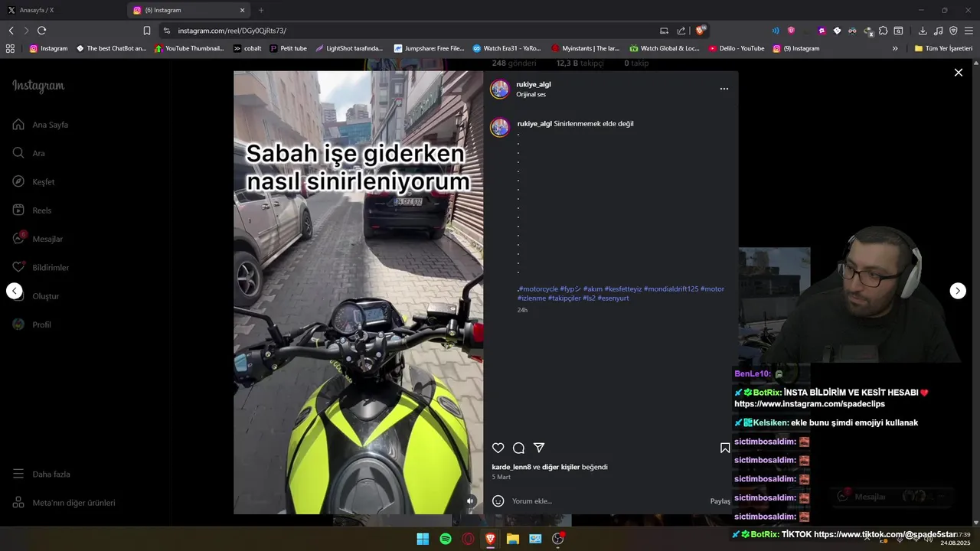Viewport: 980px width, 551px height.
Task: Bookmark this page from the address bar
Action: click(x=146, y=31)
